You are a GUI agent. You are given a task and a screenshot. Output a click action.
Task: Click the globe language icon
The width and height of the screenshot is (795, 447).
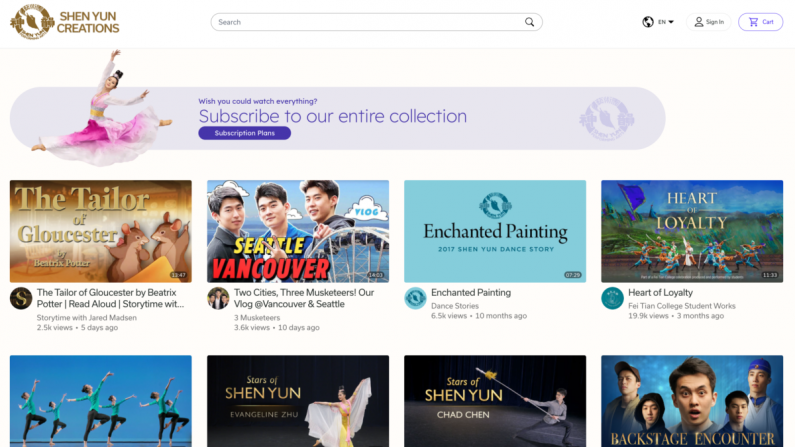point(648,22)
